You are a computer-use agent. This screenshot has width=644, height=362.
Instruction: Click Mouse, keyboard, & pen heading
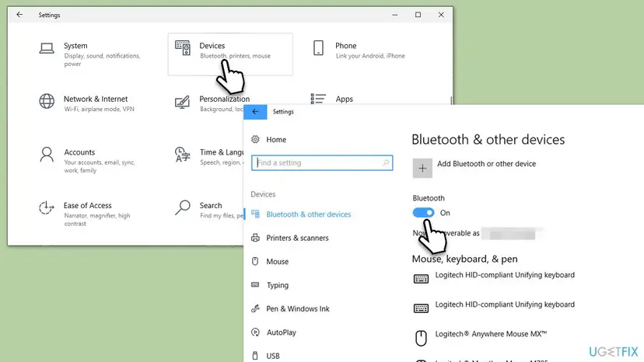(x=464, y=259)
